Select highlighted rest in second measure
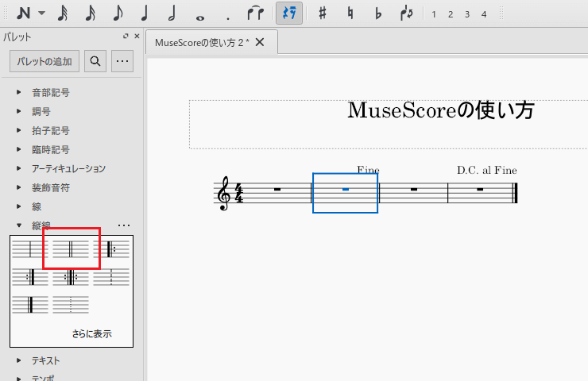The width and height of the screenshot is (588, 381). tap(346, 190)
